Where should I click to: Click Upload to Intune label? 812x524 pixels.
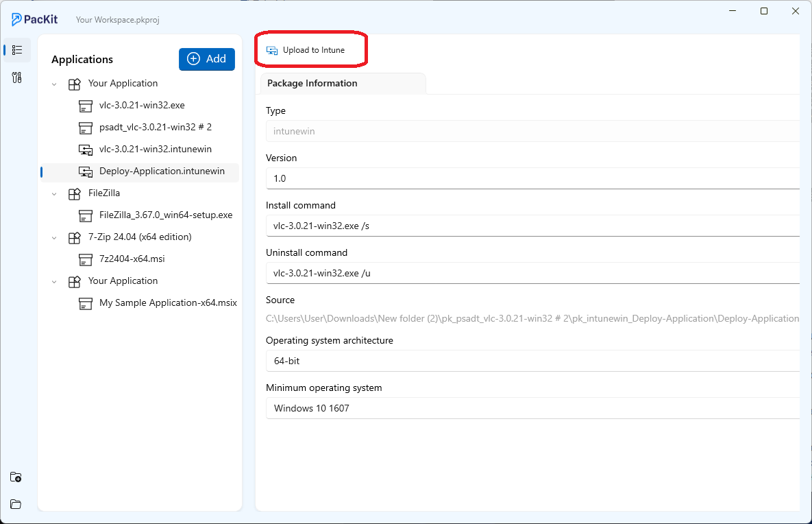pos(314,50)
